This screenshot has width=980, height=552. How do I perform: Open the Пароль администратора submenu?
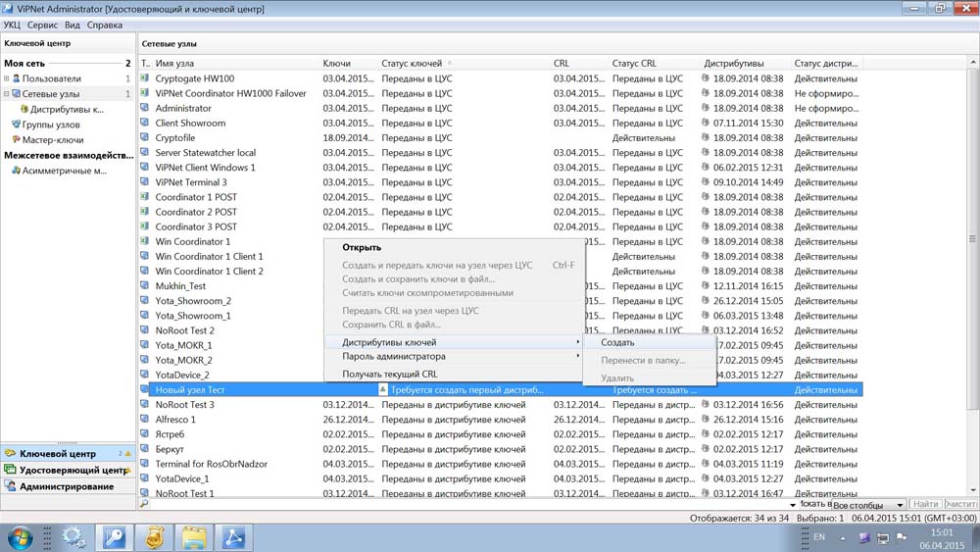(x=454, y=356)
